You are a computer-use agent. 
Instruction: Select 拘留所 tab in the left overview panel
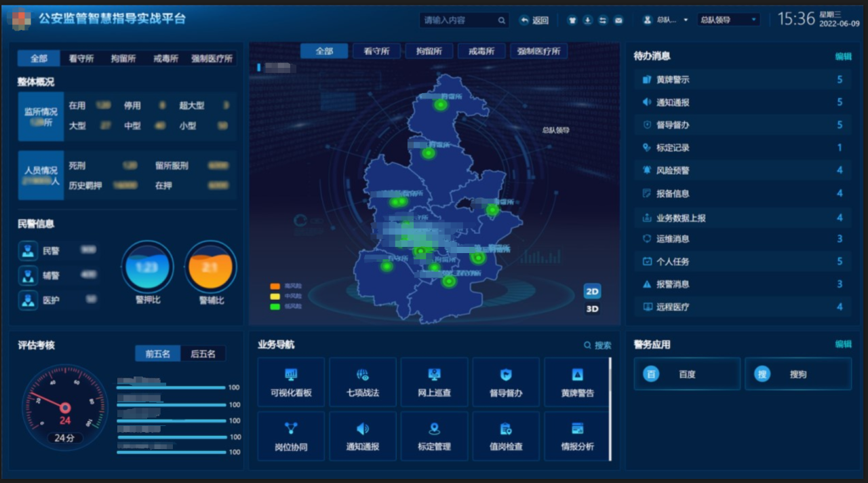tap(123, 58)
